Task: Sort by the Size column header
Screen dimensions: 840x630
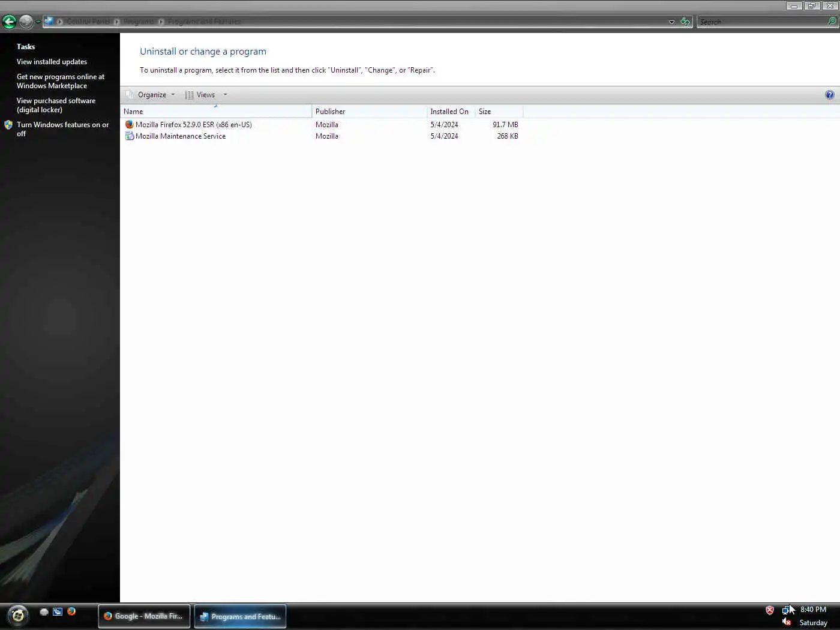Action: [499, 112]
